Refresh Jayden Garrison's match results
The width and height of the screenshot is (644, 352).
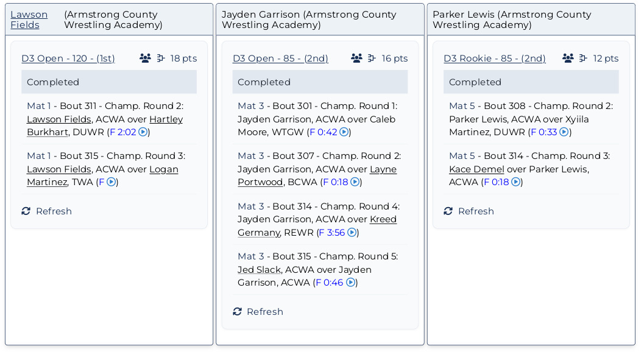pyautogui.click(x=258, y=312)
